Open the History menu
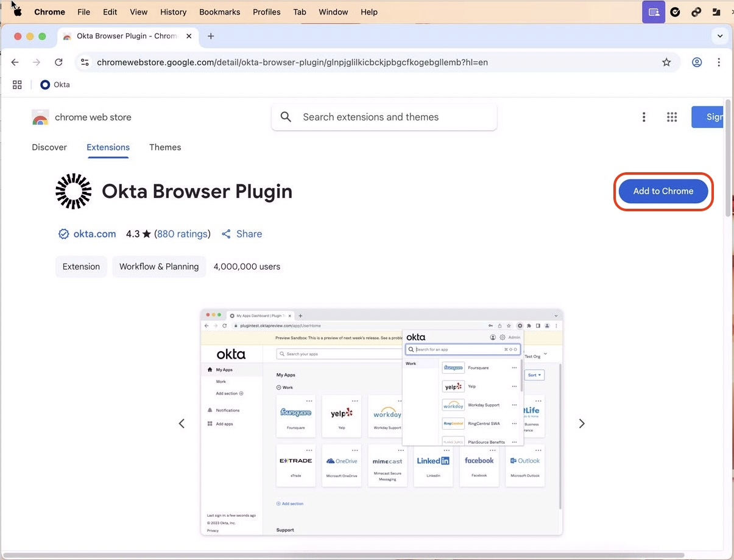 tap(174, 12)
